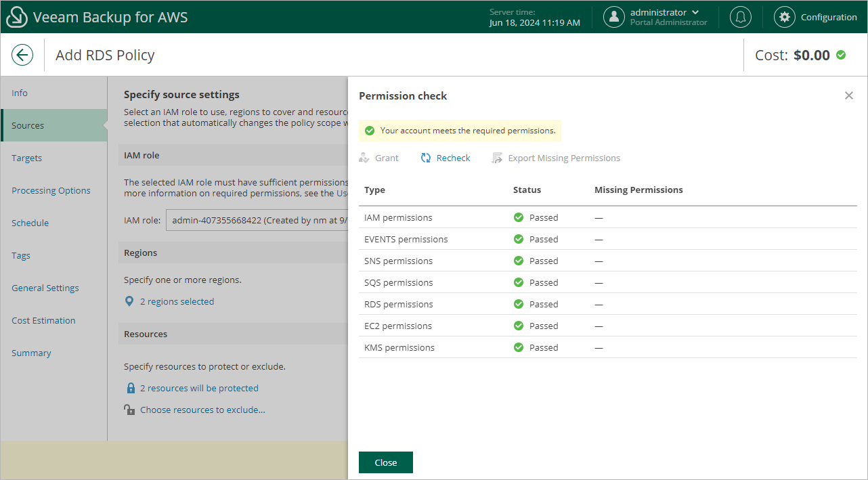Viewport: 868px width, 480px height.
Task: Click the IAM permissions passed icon
Action: 519,217
